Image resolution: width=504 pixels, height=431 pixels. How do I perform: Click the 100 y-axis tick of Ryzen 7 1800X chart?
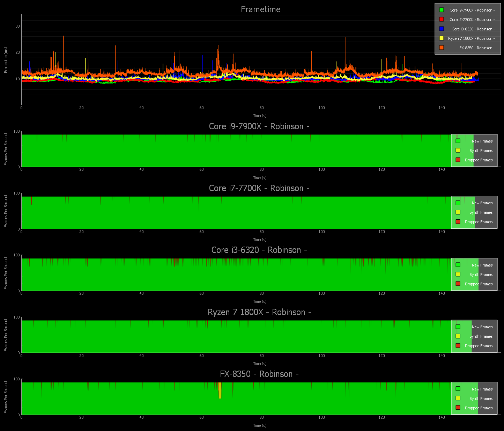click(x=16, y=317)
